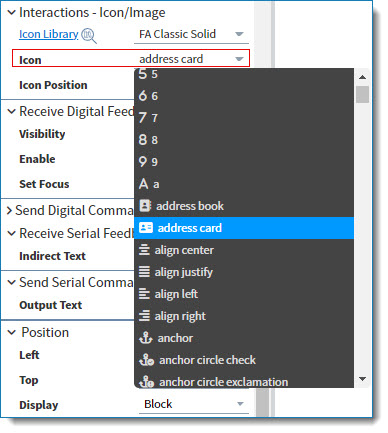This screenshot has height=433, width=388.
Task: Choose the letter A icon option
Action: click(x=244, y=184)
